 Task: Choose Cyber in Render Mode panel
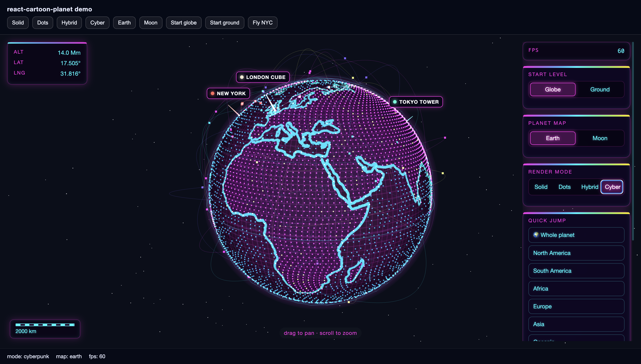coord(612,187)
